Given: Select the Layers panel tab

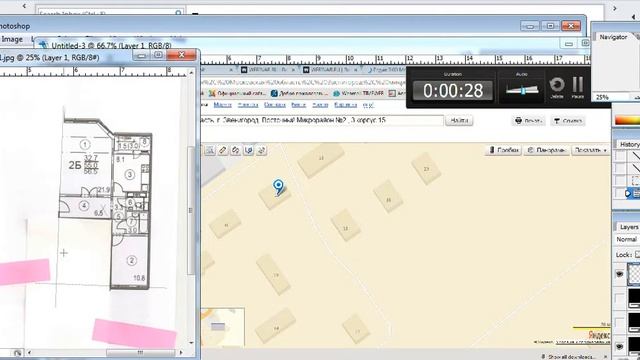Looking at the screenshot, I should point(629,227).
